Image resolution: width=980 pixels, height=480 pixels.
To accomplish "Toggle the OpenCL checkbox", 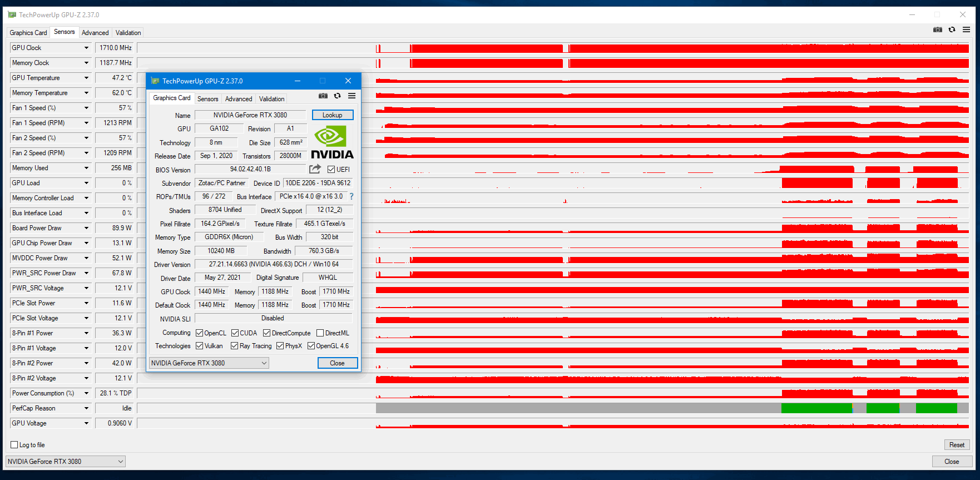I will [199, 333].
